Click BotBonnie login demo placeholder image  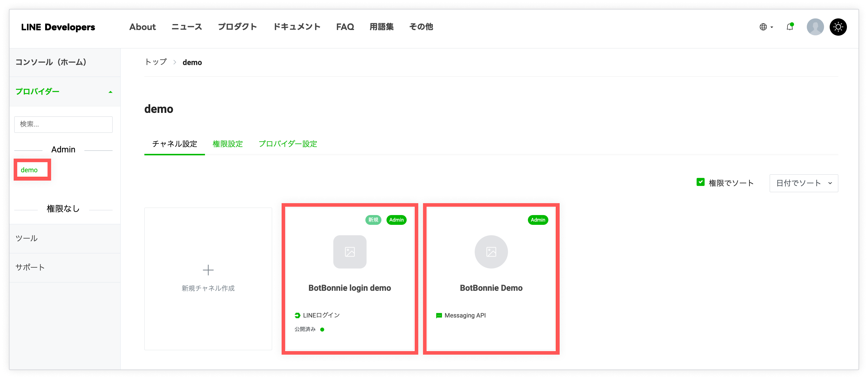click(x=349, y=252)
